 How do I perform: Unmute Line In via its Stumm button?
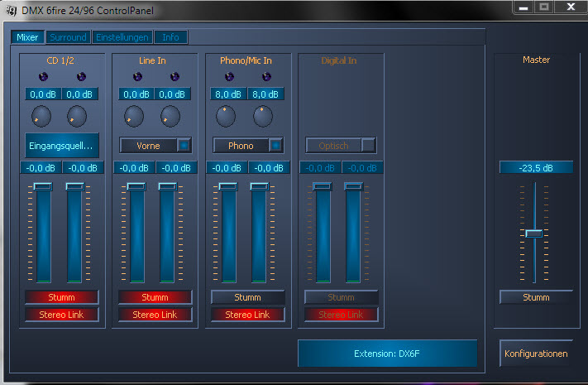(x=155, y=297)
